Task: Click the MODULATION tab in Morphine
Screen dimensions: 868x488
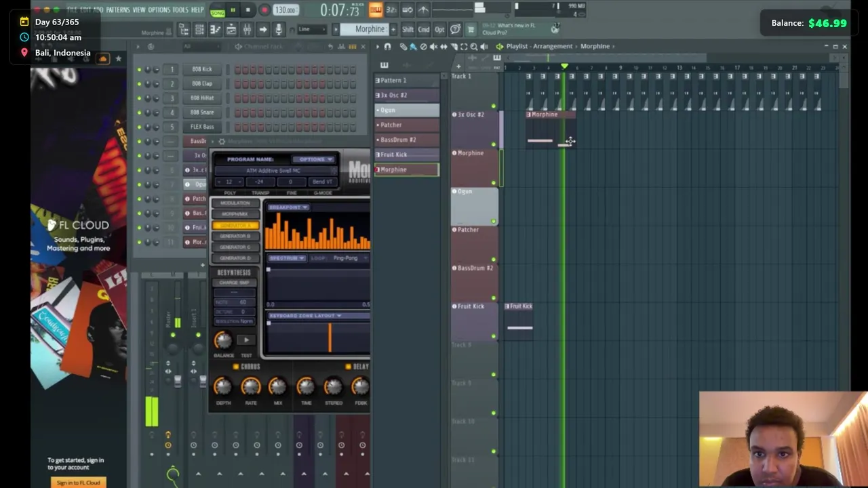Action: 235,203
